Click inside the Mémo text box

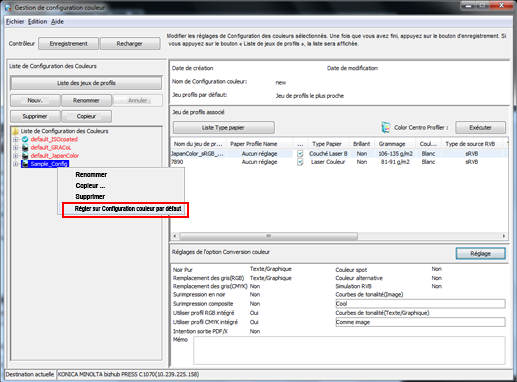coord(349,350)
